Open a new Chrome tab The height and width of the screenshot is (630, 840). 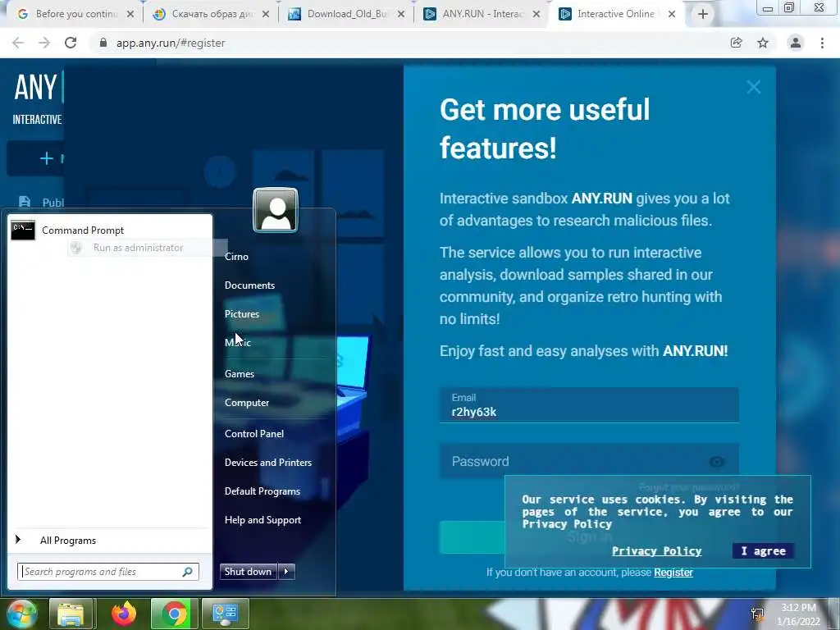tap(703, 14)
